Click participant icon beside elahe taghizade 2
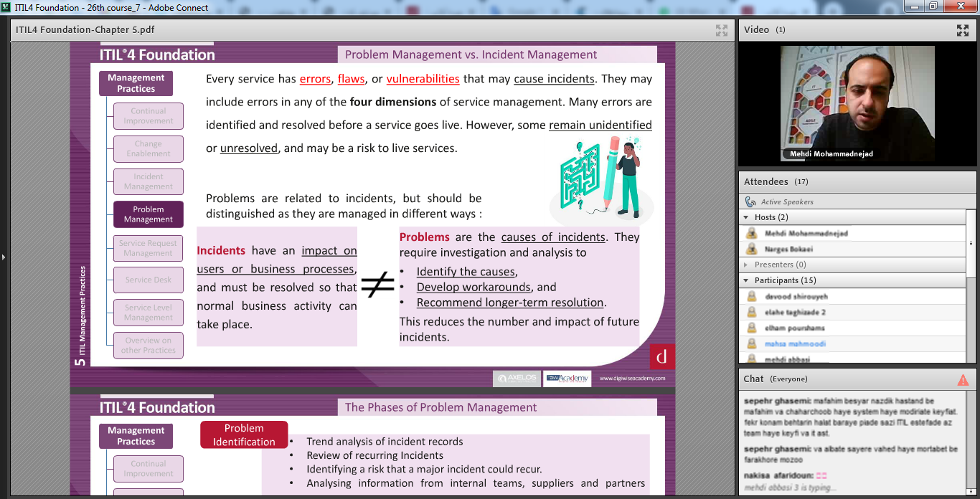The height and width of the screenshot is (499, 980). (x=752, y=313)
